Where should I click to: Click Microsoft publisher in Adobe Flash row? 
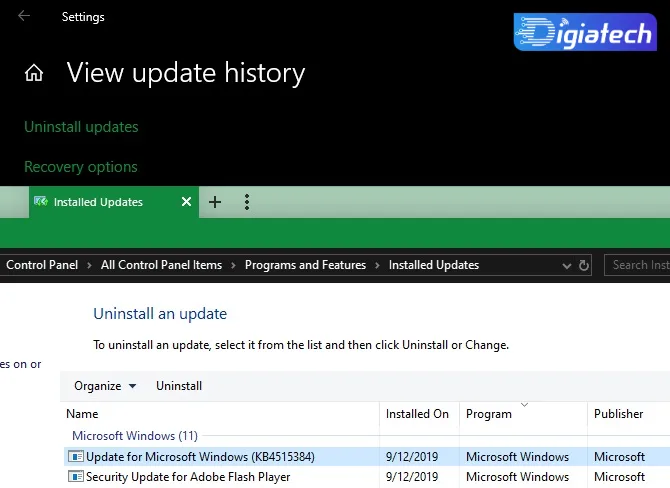(619, 477)
